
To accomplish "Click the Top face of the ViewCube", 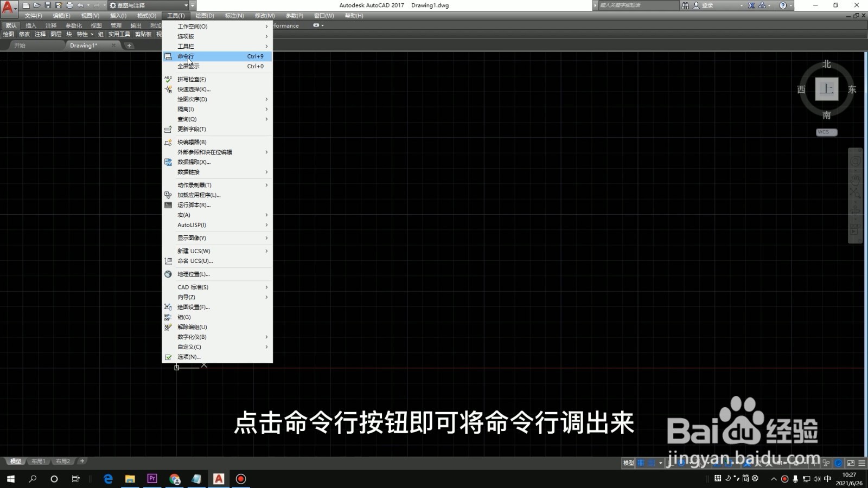I will pyautogui.click(x=827, y=89).
